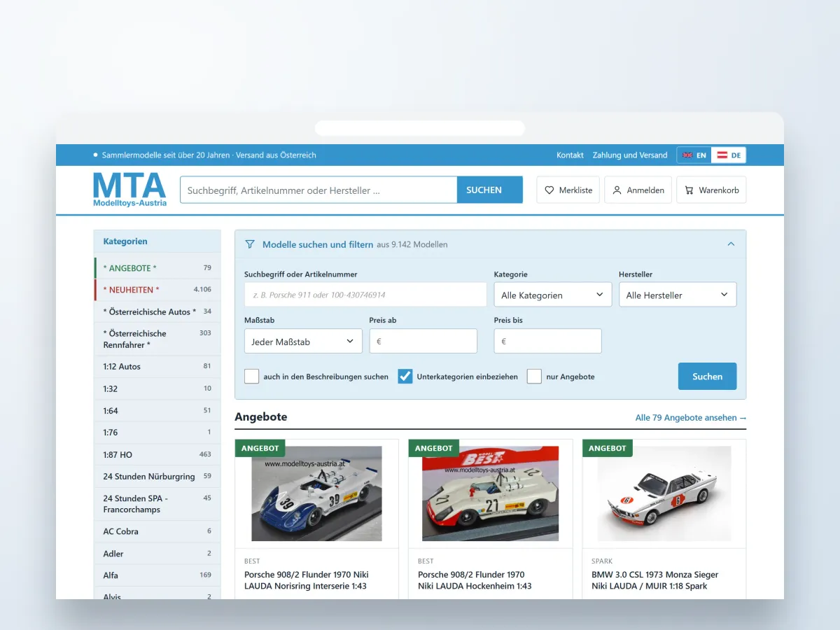Click the Anmelden button
The image size is (840, 630).
[x=638, y=190]
